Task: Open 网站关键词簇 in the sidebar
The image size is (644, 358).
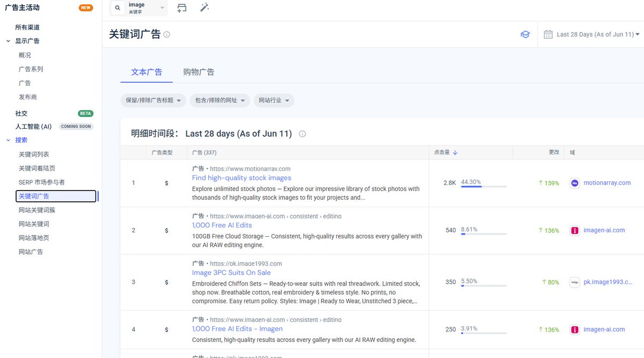Action: point(37,210)
